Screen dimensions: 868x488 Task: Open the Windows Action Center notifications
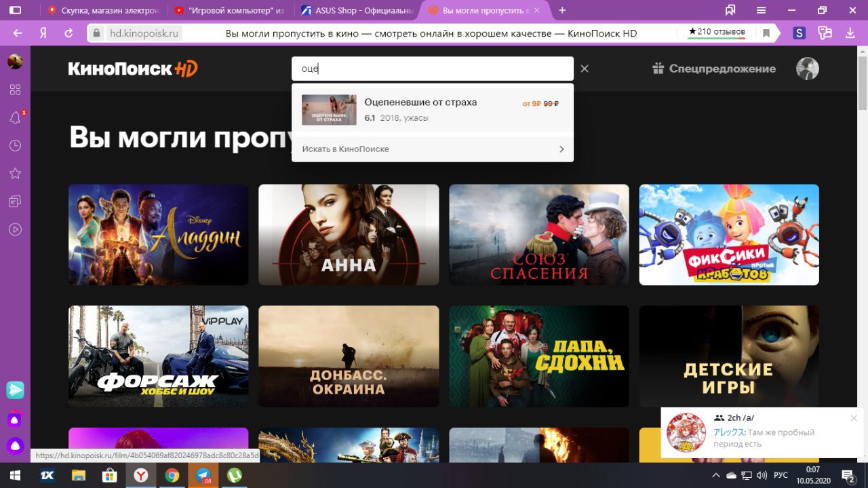pyautogui.click(x=848, y=475)
